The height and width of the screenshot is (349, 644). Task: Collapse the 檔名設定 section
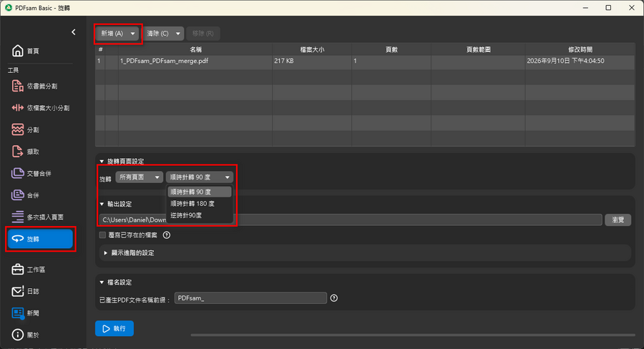pos(102,282)
